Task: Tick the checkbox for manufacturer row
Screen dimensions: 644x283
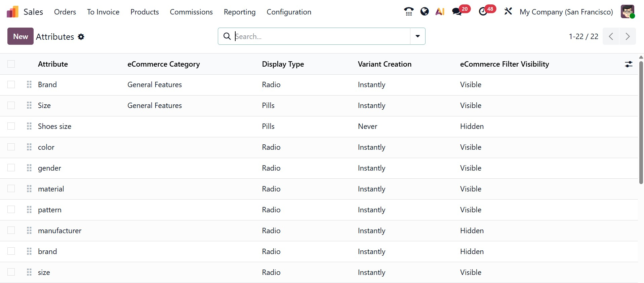Action: coord(11,231)
